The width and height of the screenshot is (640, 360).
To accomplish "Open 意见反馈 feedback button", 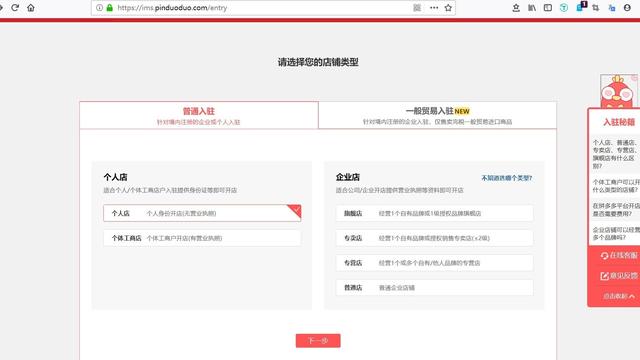I will tap(618, 276).
